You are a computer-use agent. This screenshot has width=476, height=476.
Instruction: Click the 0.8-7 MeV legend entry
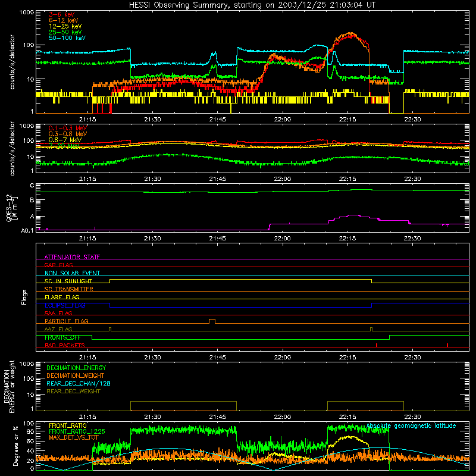click(x=65, y=140)
